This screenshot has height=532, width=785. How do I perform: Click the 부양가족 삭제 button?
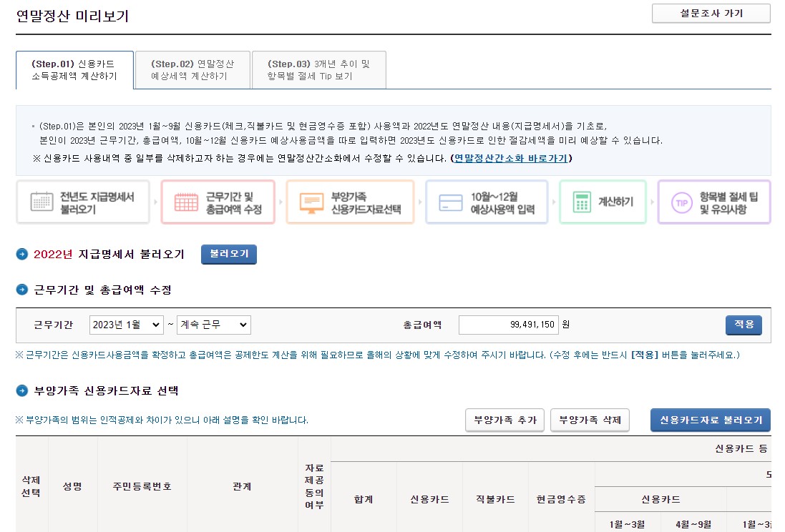click(590, 420)
